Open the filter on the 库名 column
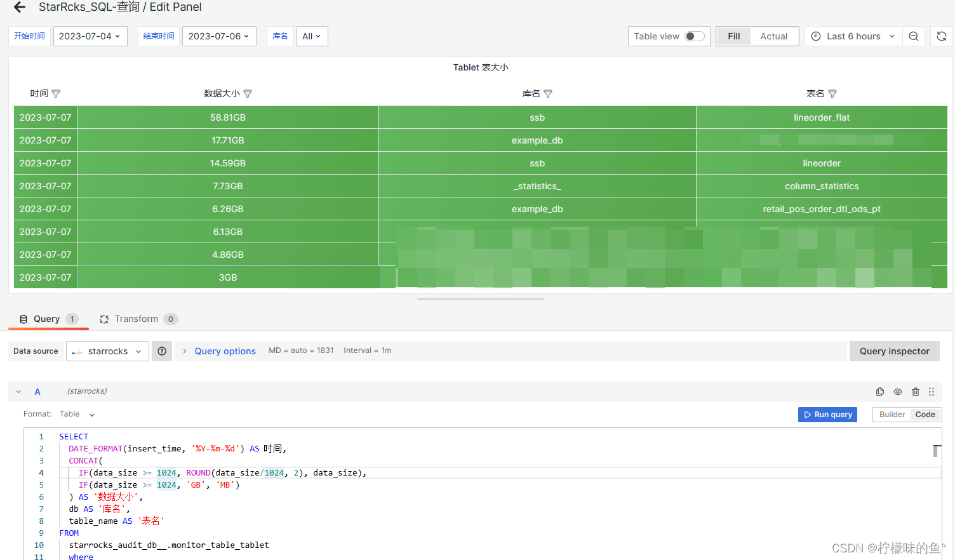955x560 pixels. point(547,93)
